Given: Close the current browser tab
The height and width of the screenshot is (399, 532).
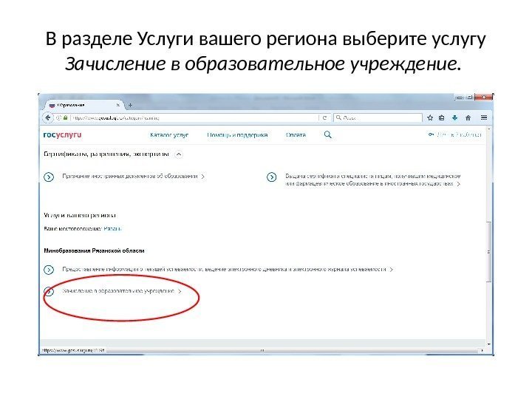Looking at the screenshot, I should 117,105.
